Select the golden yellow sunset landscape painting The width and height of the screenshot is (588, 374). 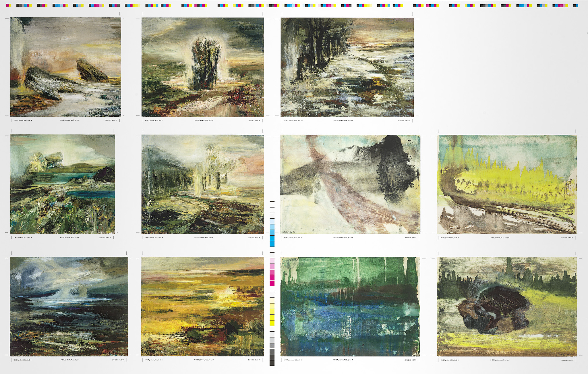pyautogui.click(x=202, y=306)
